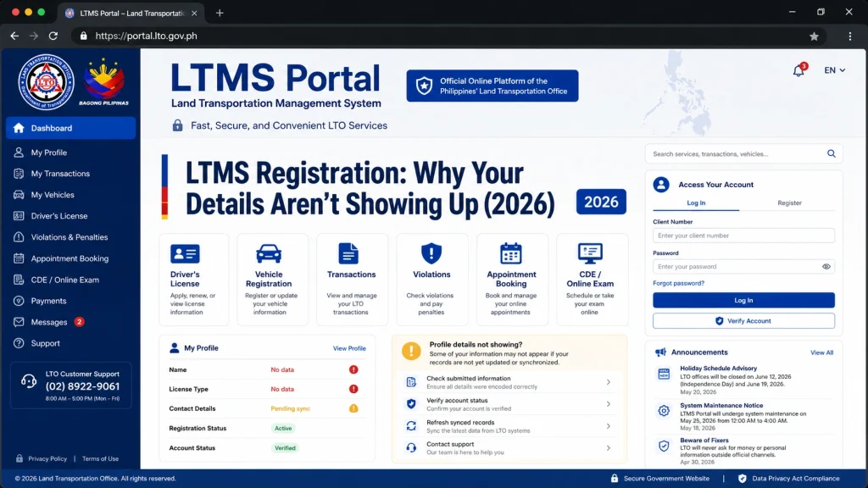Click the Verified account status badge
The image size is (868, 488).
pyautogui.click(x=285, y=448)
